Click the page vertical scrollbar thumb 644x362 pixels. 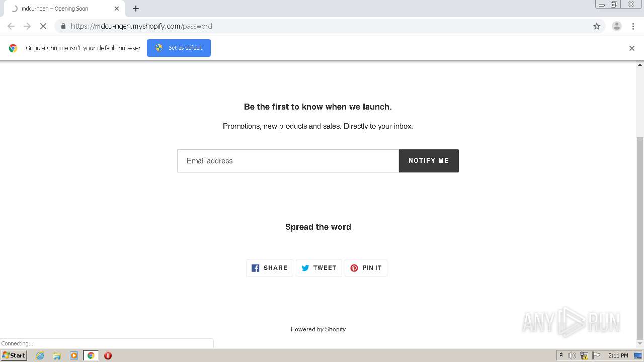coord(640,238)
